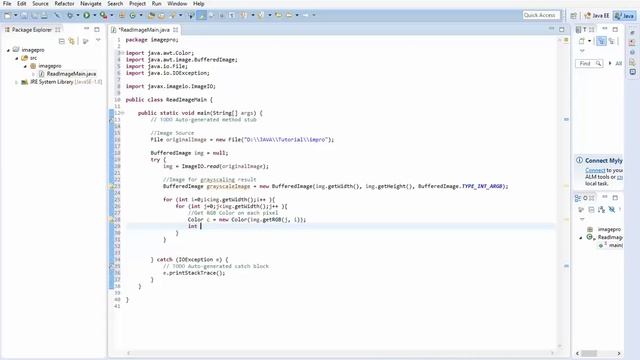
Task: Toggle the highlighted Categorized mode button in Task List
Action: [601, 41]
